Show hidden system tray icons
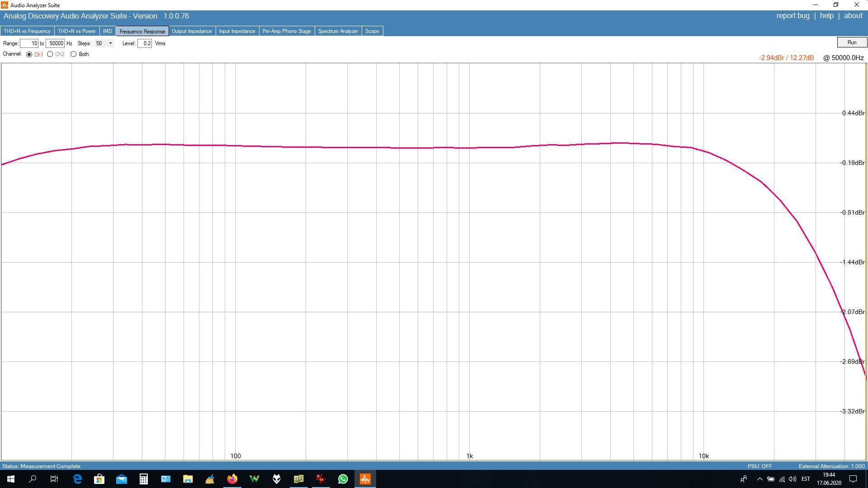The height and width of the screenshot is (488, 868). (759, 479)
